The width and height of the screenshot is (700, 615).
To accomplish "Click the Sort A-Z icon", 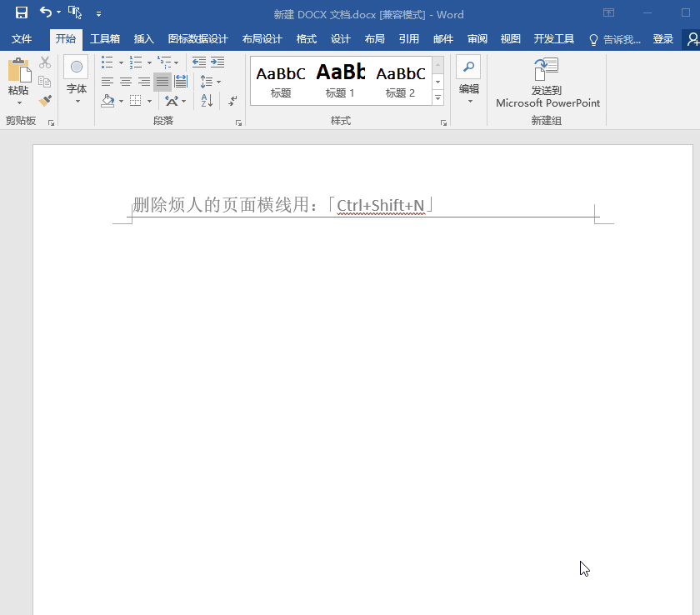I will click(x=207, y=101).
